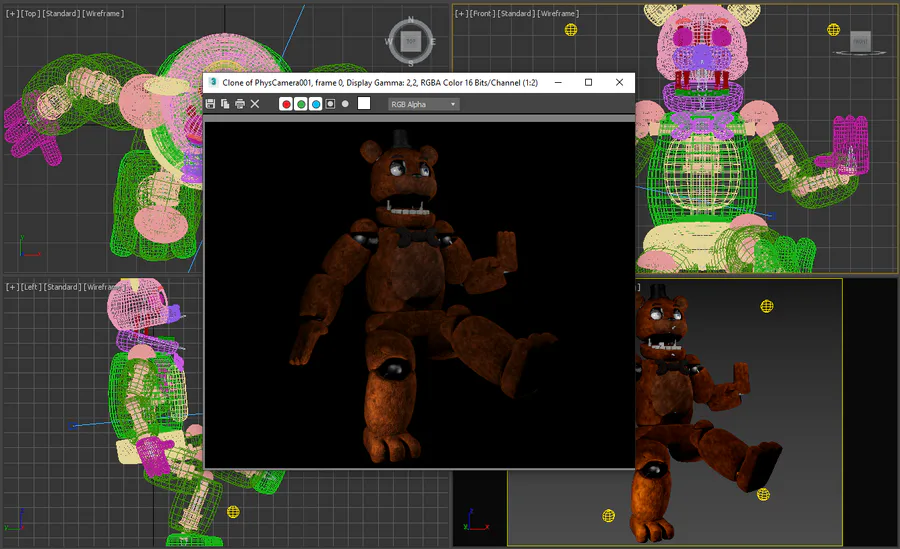Open the [Wireframe] shading menu in the Top viewport
The image size is (900, 549).
tap(103, 13)
